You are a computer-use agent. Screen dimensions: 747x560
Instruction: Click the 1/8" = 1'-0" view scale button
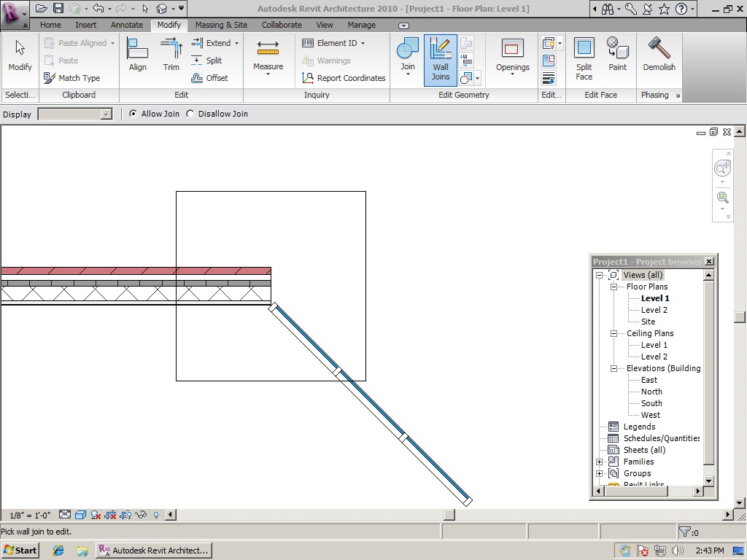click(x=29, y=516)
